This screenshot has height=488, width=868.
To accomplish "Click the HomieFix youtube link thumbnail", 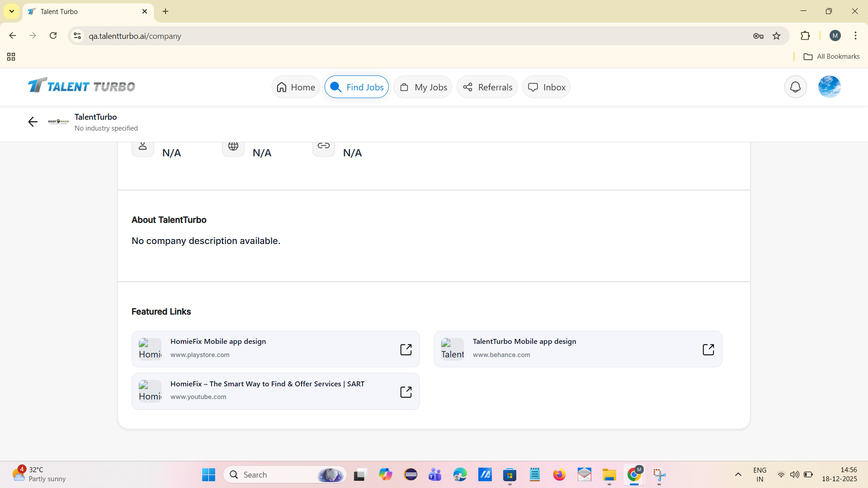I will tap(150, 391).
